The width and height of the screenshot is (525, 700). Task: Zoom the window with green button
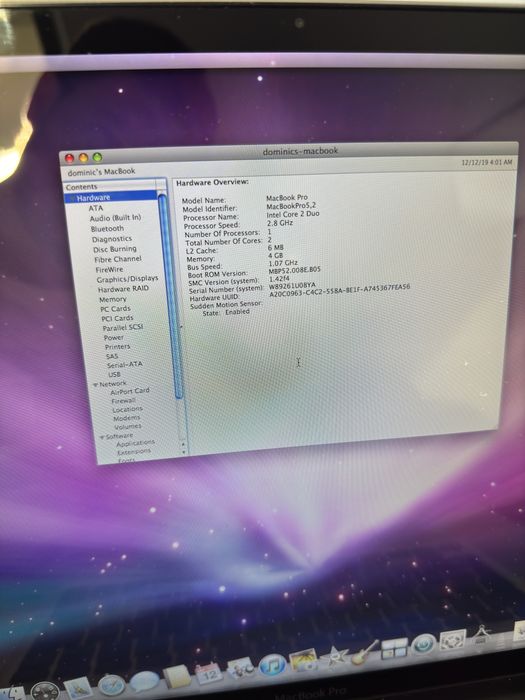pyautogui.click(x=97, y=157)
